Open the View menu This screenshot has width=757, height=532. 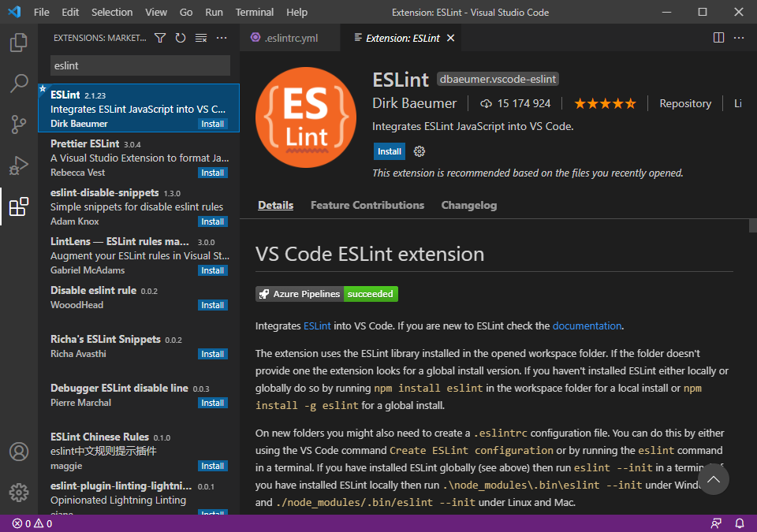156,12
